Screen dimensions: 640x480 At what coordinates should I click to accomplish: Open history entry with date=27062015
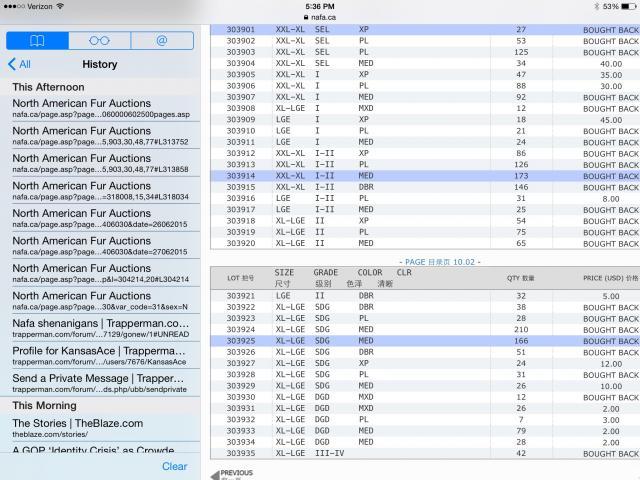click(x=101, y=246)
